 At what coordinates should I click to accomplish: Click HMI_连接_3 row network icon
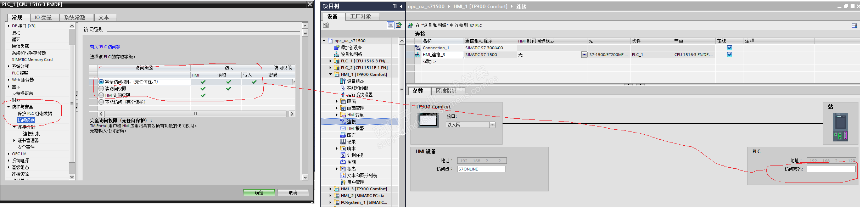point(418,55)
